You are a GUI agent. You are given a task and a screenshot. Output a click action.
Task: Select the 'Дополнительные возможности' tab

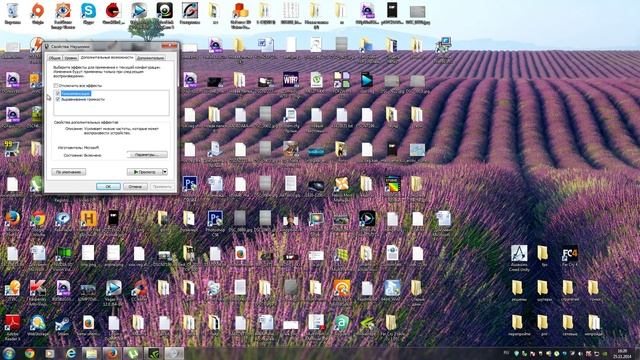click(107, 58)
